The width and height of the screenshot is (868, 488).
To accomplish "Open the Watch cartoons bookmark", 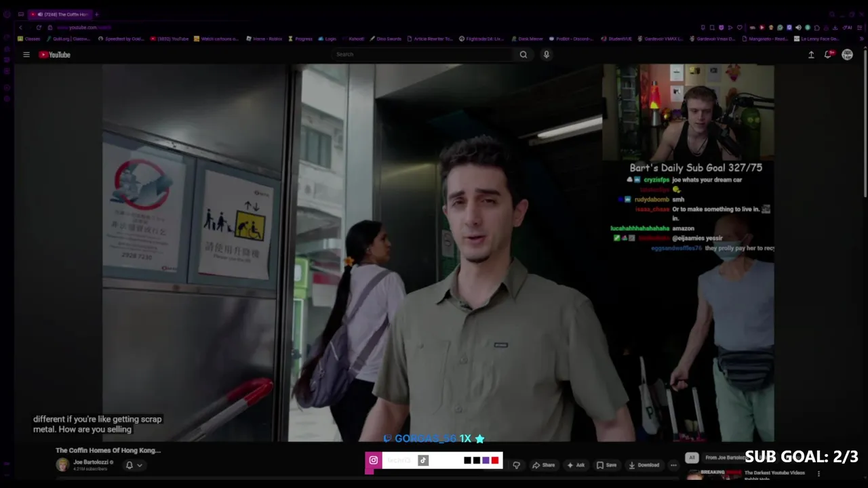I will (x=216, y=39).
